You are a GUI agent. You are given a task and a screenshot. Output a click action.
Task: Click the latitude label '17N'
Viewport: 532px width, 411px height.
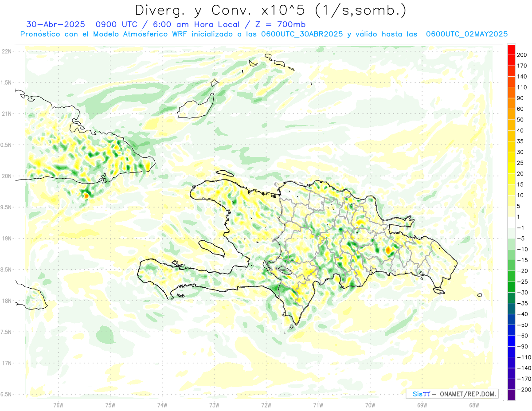[x=6, y=363]
